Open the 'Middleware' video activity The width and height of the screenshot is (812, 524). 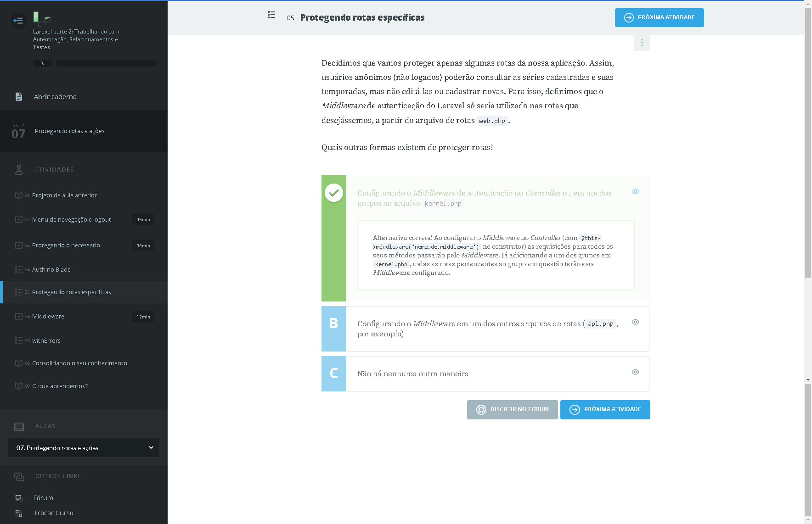point(48,317)
